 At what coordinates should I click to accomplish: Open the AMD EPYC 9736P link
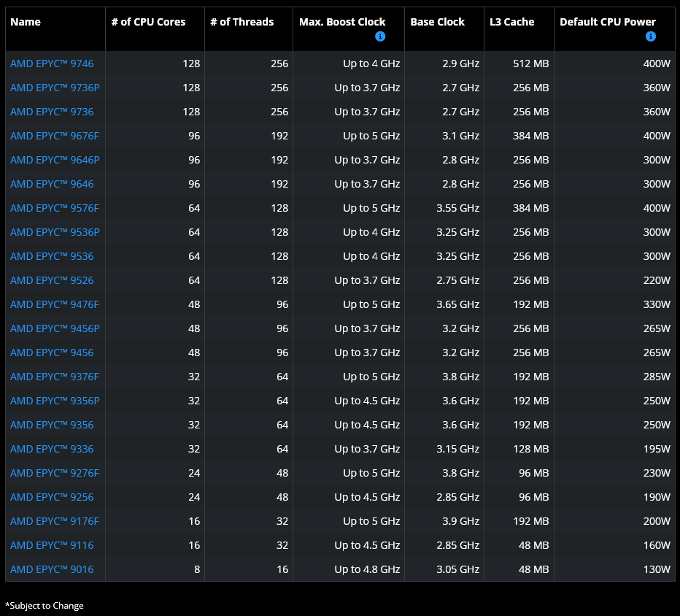(55, 88)
